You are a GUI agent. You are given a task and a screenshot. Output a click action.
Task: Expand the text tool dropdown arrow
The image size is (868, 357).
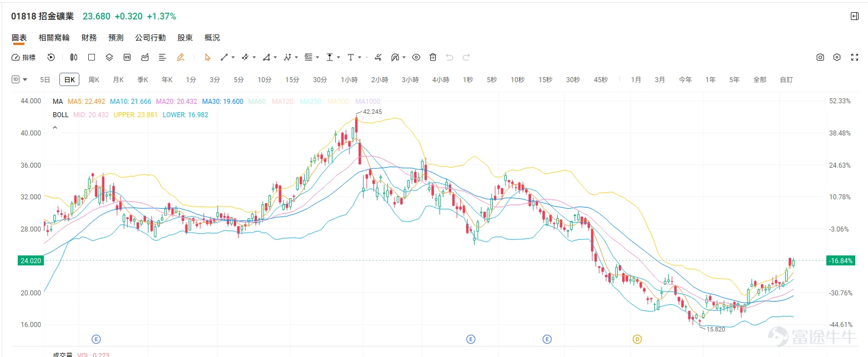(x=360, y=57)
